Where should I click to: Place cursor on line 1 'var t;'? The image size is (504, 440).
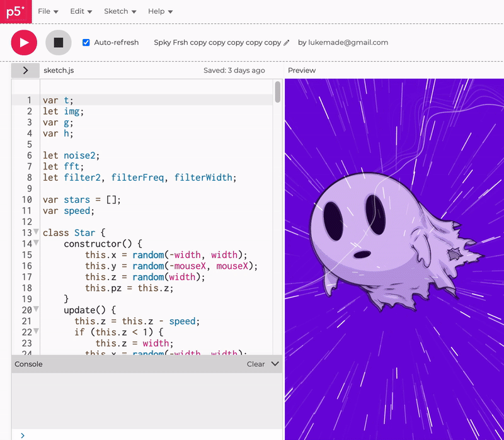[58, 100]
